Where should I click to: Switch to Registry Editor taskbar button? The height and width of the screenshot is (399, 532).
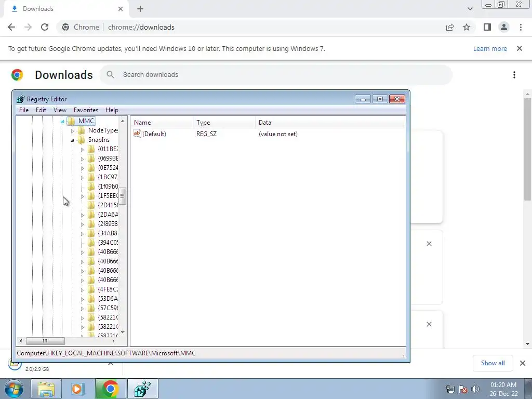[143, 389]
